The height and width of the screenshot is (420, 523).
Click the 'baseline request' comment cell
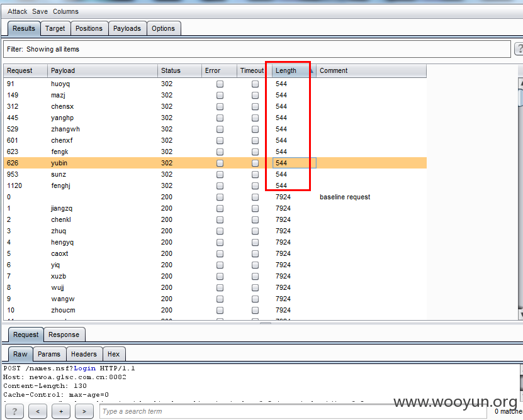tap(345, 197)
